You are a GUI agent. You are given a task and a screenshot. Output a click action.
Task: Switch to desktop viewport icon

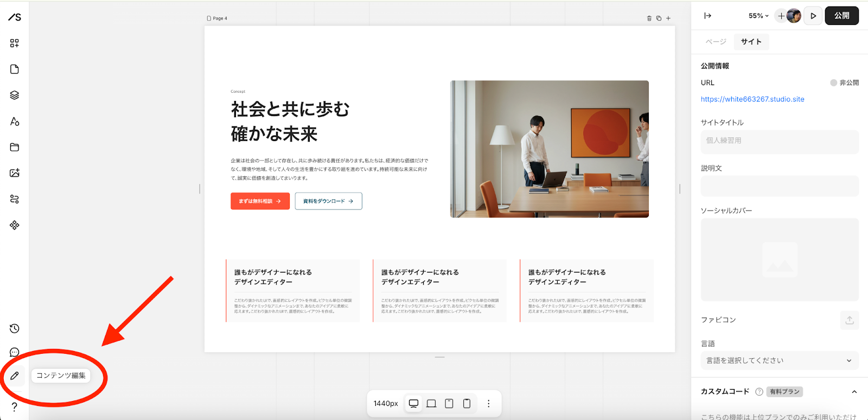414,404
